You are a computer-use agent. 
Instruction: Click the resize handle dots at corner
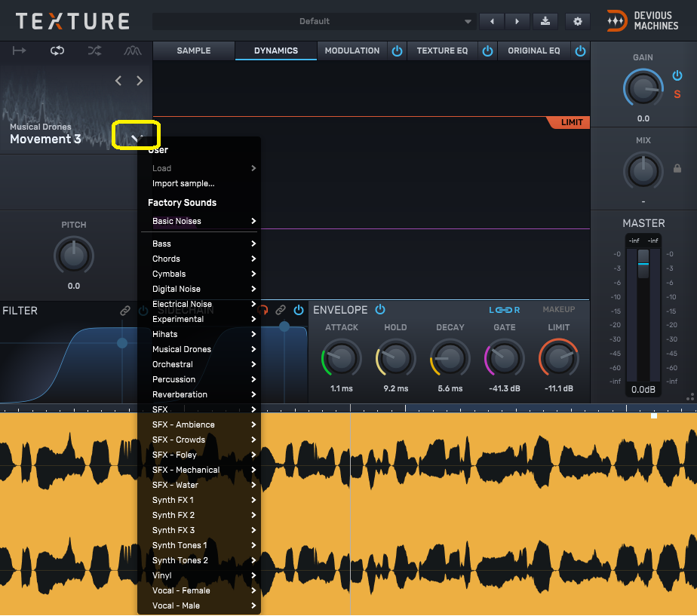[x=690, y=397]
